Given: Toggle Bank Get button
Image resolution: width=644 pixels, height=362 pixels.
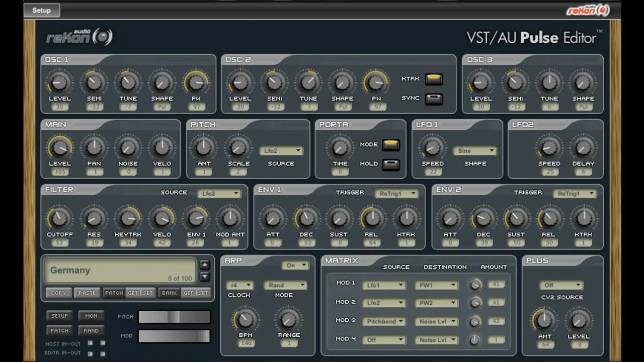Looking at the screenshot, I should (188, 293).
